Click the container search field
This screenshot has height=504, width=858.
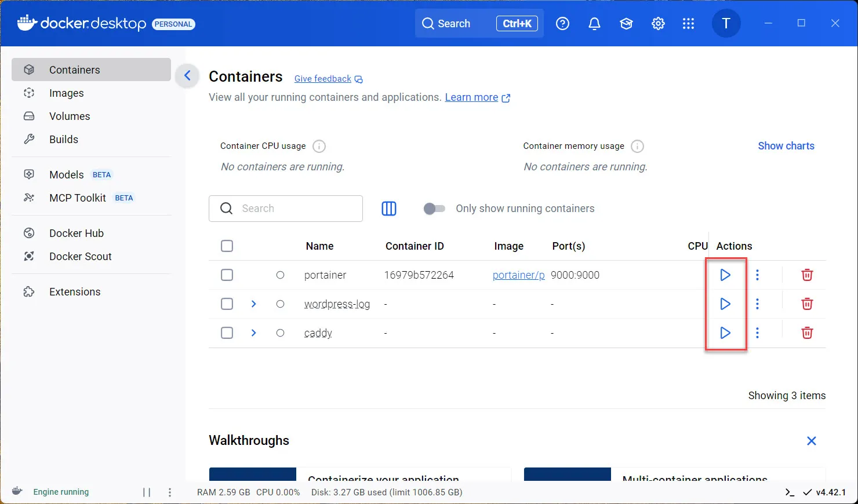click(x=285, y=208)
